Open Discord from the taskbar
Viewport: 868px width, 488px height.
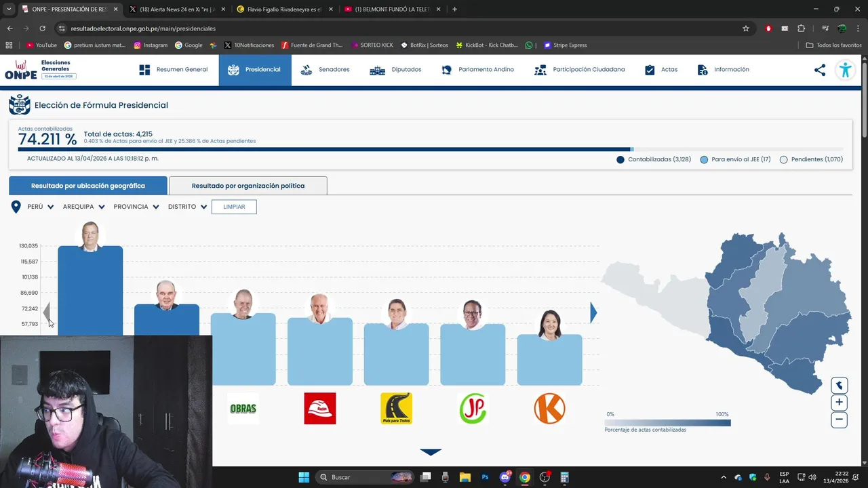click(505, 477)
